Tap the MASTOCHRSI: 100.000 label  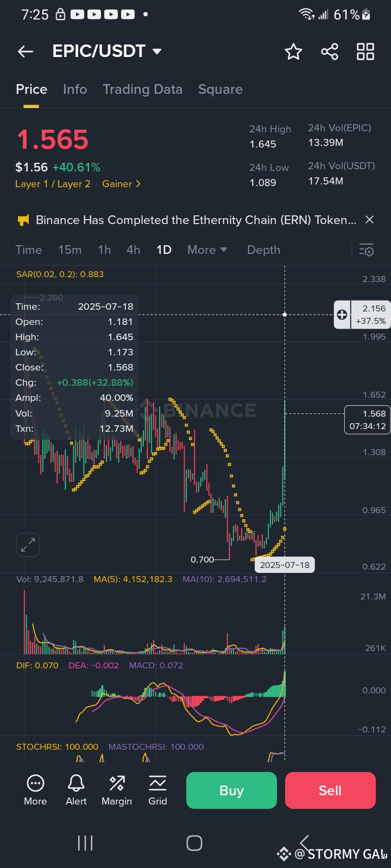pos(156,747)
